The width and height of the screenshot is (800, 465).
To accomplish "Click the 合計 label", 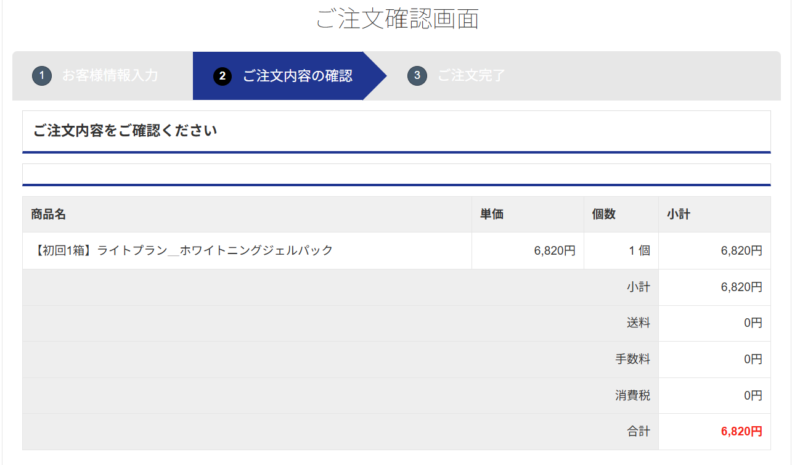I will (638, 431).
